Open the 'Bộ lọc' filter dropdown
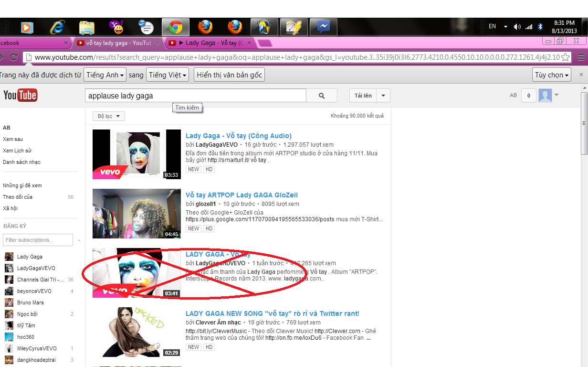 click(x=108, y=116)
